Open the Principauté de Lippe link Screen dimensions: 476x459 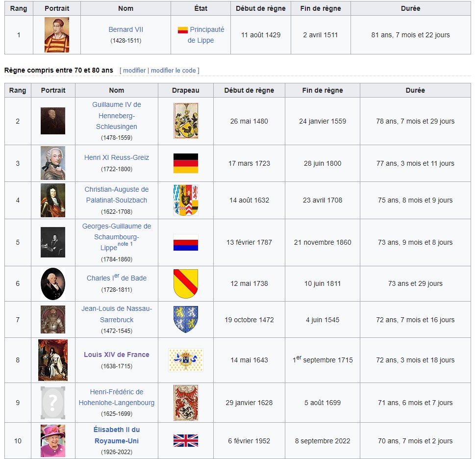[x=205, y=35]
